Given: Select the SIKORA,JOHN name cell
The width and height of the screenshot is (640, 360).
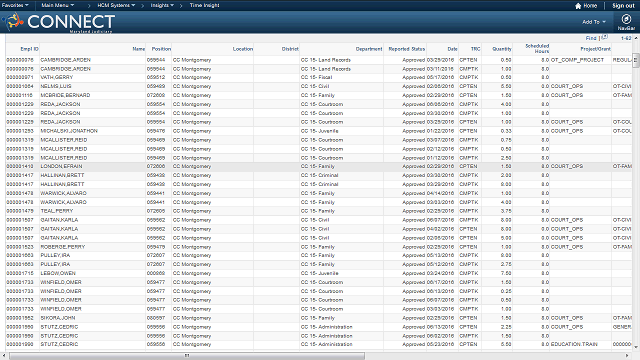Looking at the screenshot, I should coord(58,318).
